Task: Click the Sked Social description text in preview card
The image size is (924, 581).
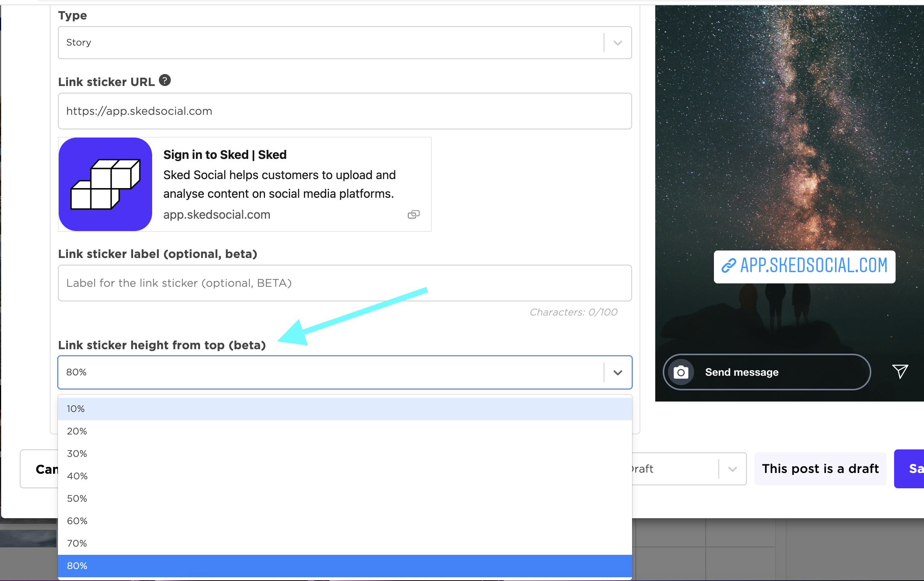Action: 279,185
